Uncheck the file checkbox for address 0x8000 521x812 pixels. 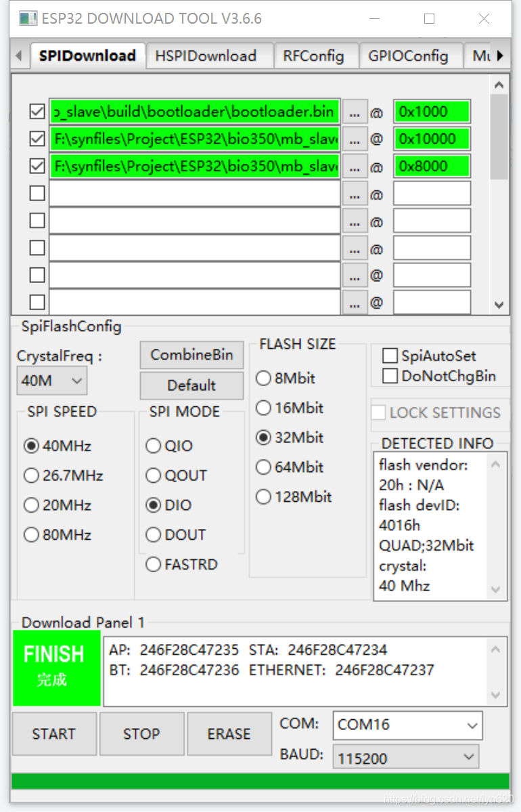coord(37,166)
